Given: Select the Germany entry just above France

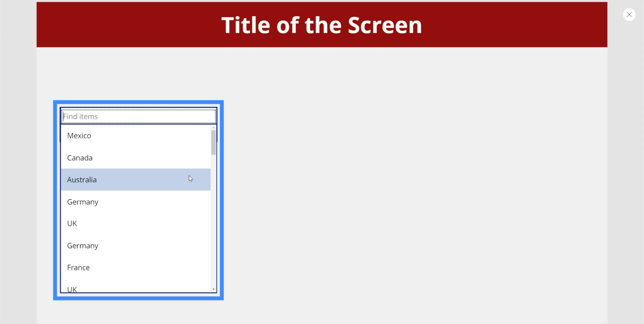Looking at the screenshot, I should pos(136,246).
